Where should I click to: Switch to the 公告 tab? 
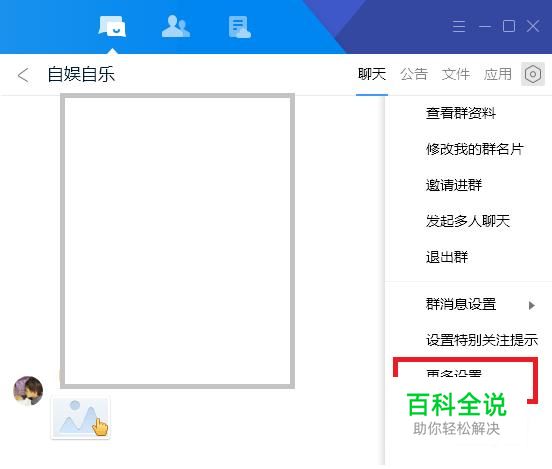point(414,74)
